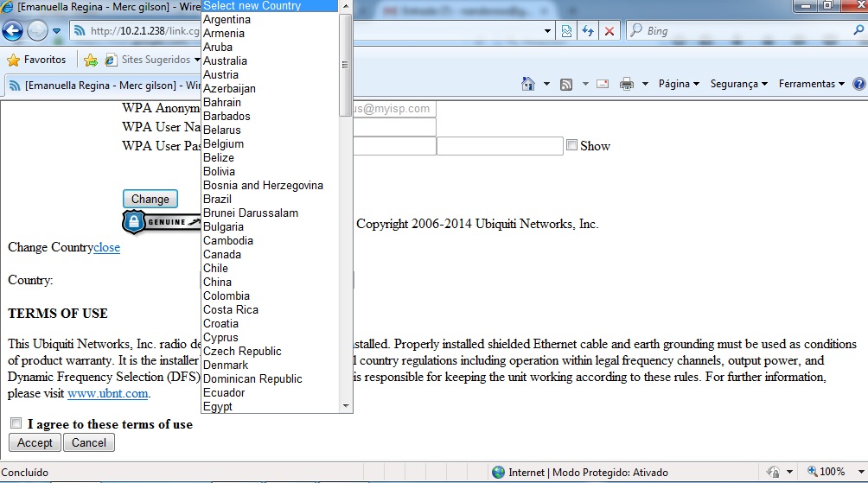Viewport: 868px width, 483px height.
Task: Check I agree to these terms of use
Action: pyautogui.click(x=16, y=423)
